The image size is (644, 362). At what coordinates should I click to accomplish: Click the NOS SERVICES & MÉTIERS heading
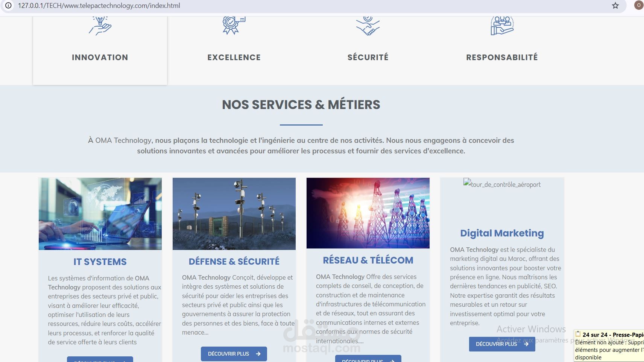click(x=301, y=105)
